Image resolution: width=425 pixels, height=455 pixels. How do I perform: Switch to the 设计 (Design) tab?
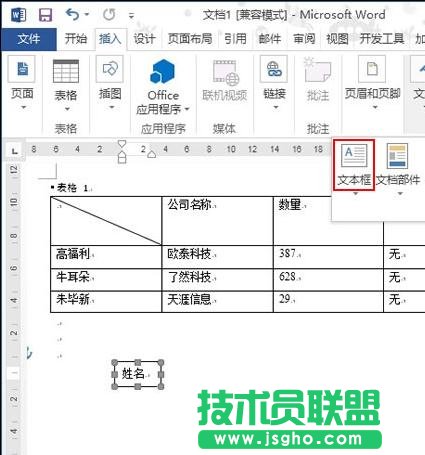point(144,39)
